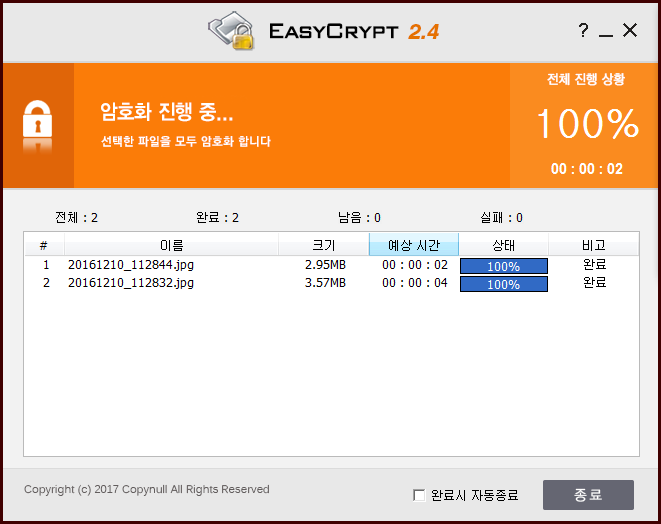Click the 남음 : 0 counter
Screen dimensions: 661x524
tap(359, 218)
